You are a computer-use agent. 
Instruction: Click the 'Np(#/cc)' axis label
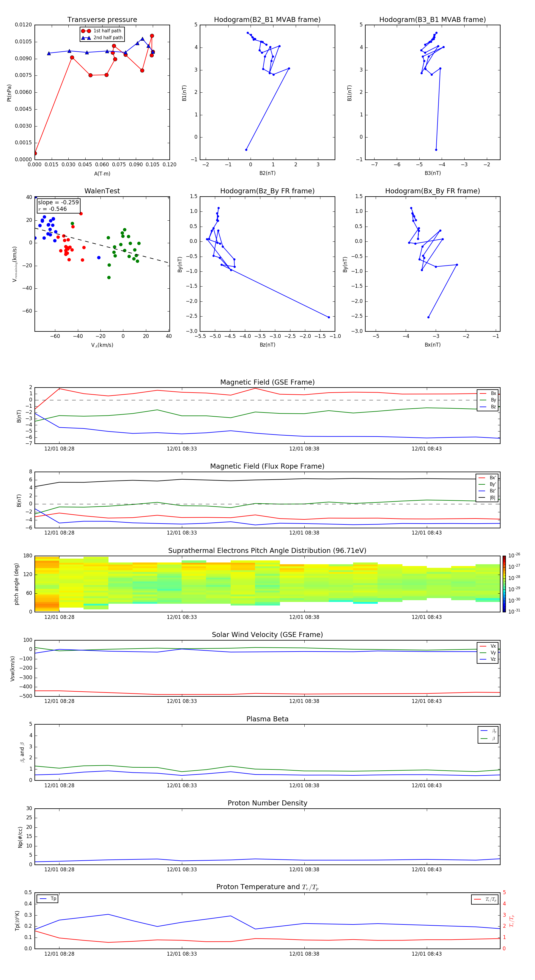click(x=20, y=837)
